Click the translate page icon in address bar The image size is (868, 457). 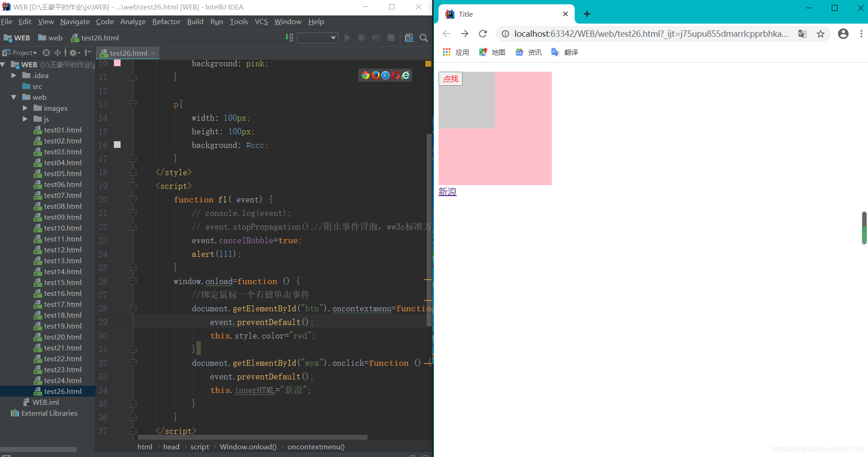coord(802,34)
